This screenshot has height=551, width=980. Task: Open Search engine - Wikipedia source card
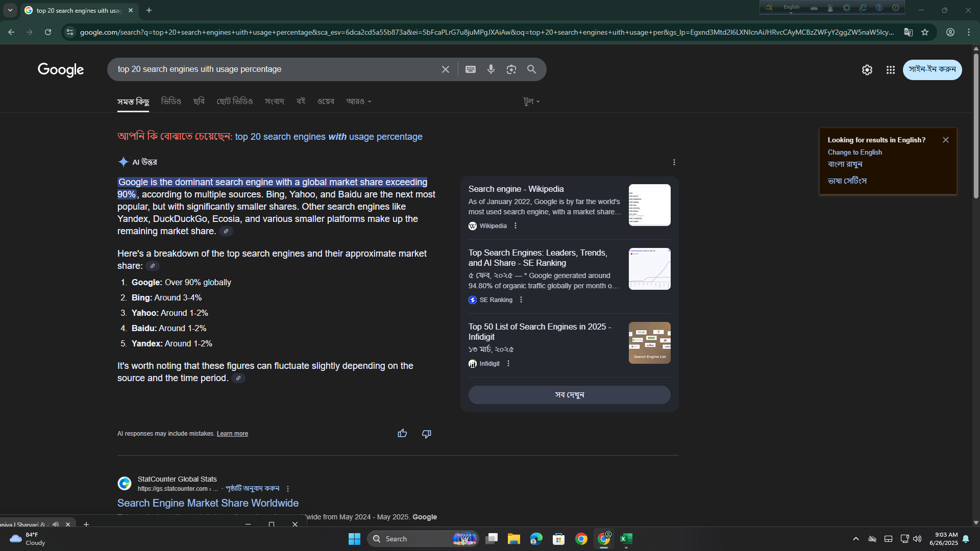516,189
